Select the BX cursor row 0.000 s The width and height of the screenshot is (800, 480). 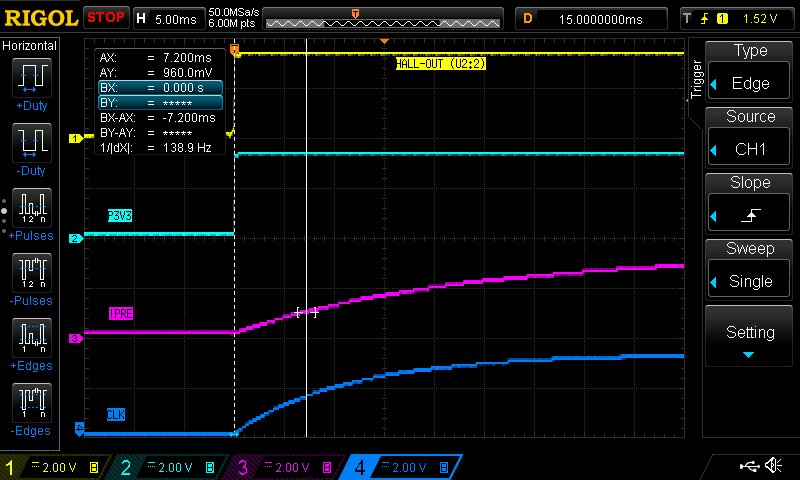coord(160,88)
